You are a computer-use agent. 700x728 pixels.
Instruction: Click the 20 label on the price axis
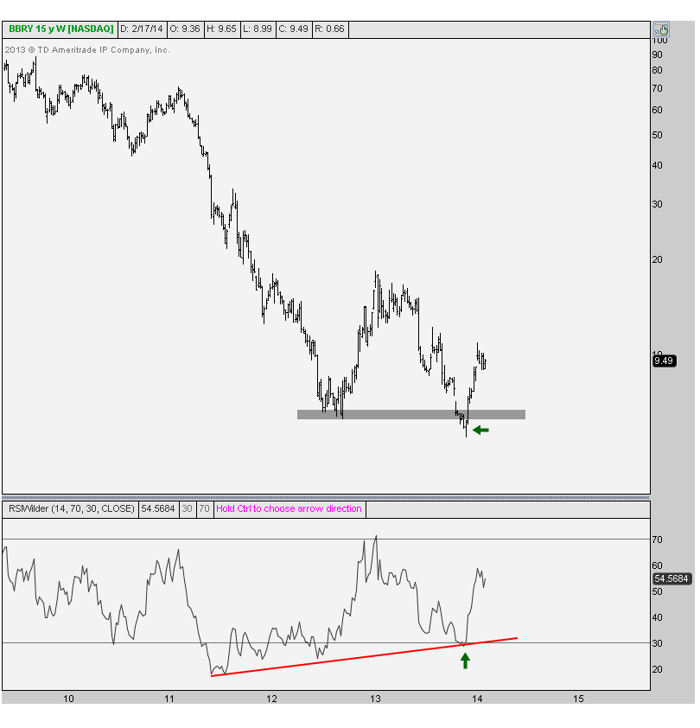[x=658, y=259]
